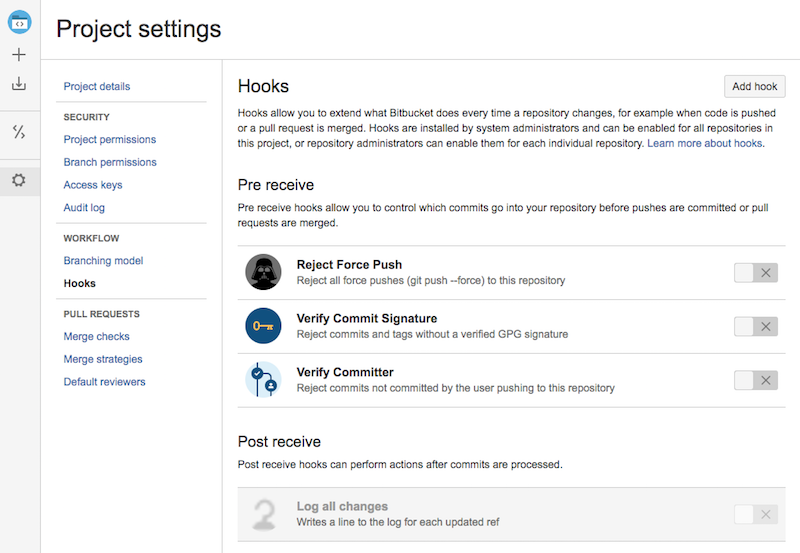Viewport: 800px width, 553px height.
Task: Click 'Reject all force pushes' description text
Action: pyautogui.click(x=431, y=281)
